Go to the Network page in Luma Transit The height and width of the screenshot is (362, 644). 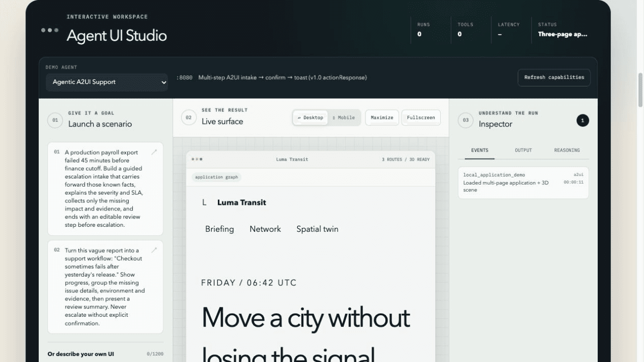point(265,229)
